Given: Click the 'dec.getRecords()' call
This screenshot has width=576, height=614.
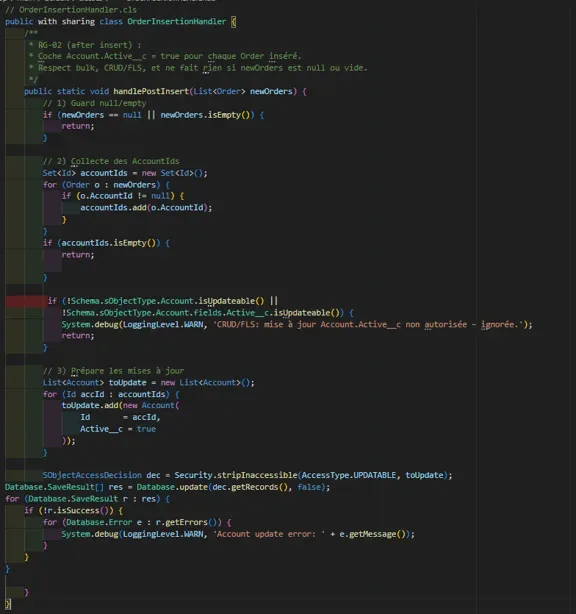Looking at the screenshot, I should [x=250, y=487].
